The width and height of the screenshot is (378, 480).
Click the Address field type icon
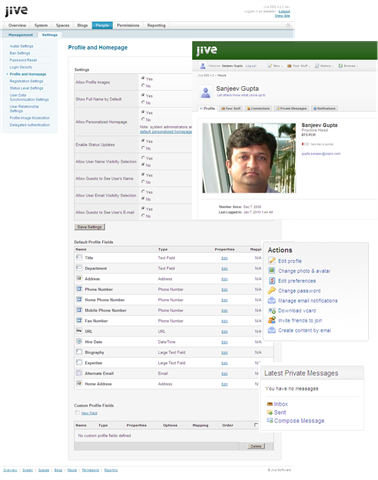pos(79,278)
